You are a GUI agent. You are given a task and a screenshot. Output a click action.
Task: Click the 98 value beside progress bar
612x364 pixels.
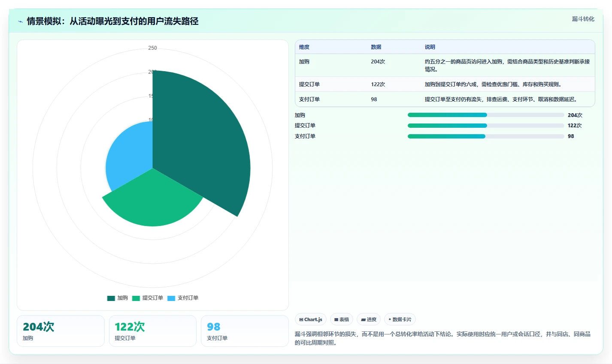[571, 136]
